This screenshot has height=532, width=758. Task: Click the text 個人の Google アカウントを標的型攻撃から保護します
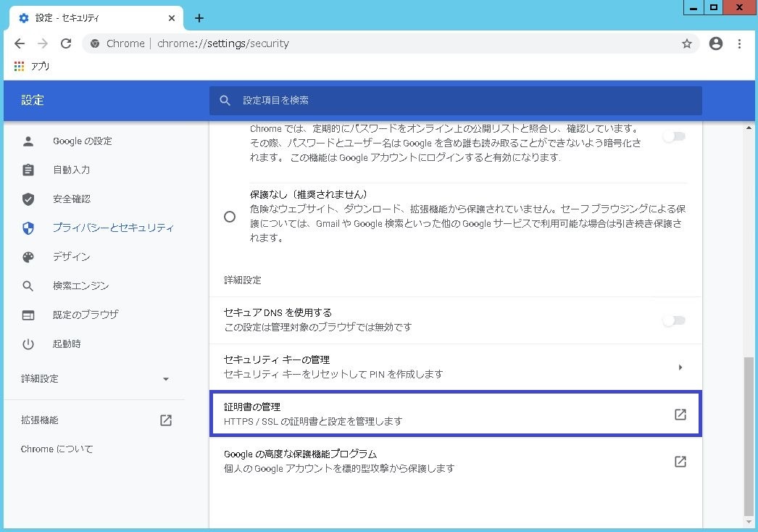[339, 469]
